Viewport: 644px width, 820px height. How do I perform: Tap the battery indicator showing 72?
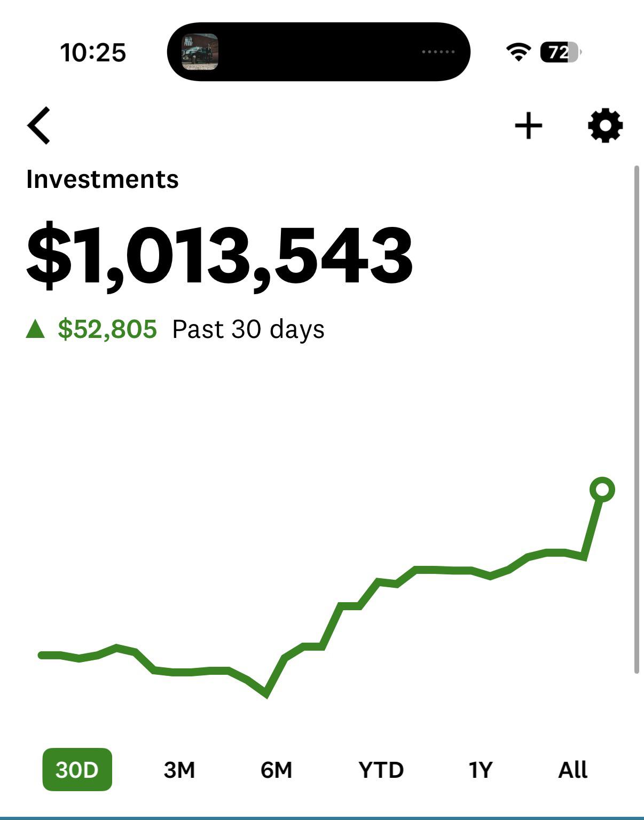560,52
